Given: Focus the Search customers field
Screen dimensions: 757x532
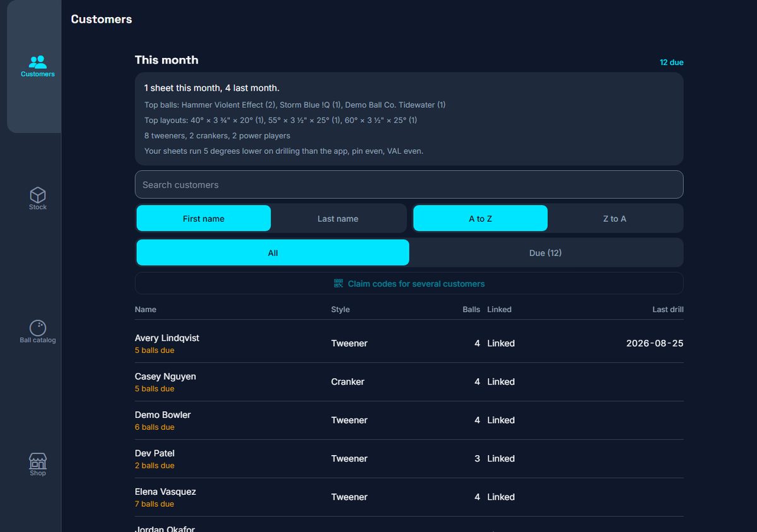Looking at the screenshot, I should tap(409, 185).
